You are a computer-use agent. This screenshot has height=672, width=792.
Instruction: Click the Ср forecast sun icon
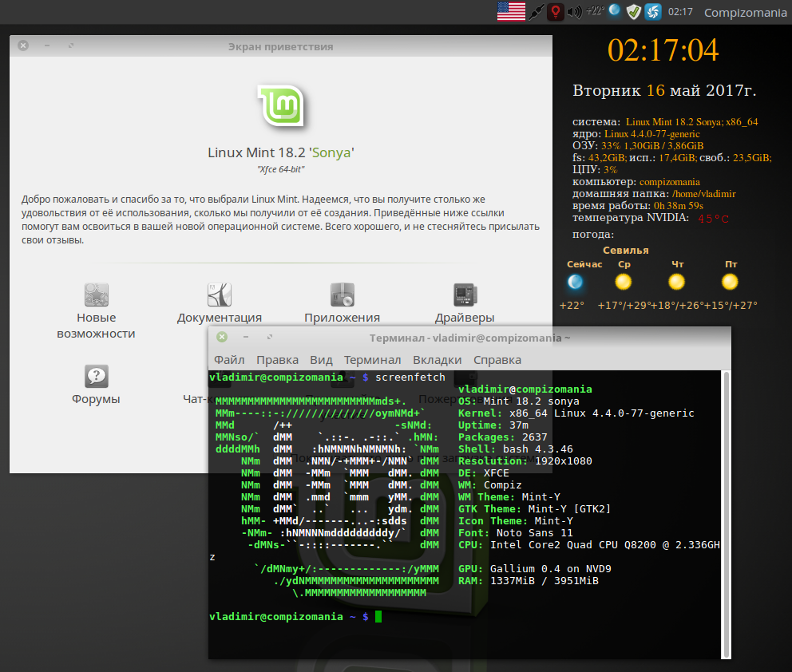624,282
